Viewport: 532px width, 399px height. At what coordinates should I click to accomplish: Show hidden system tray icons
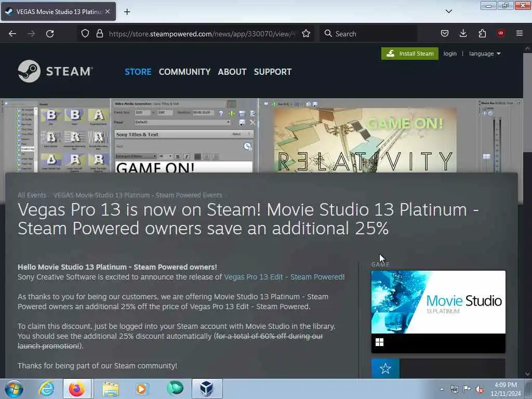pyautogui.click(x=442, y=389)
